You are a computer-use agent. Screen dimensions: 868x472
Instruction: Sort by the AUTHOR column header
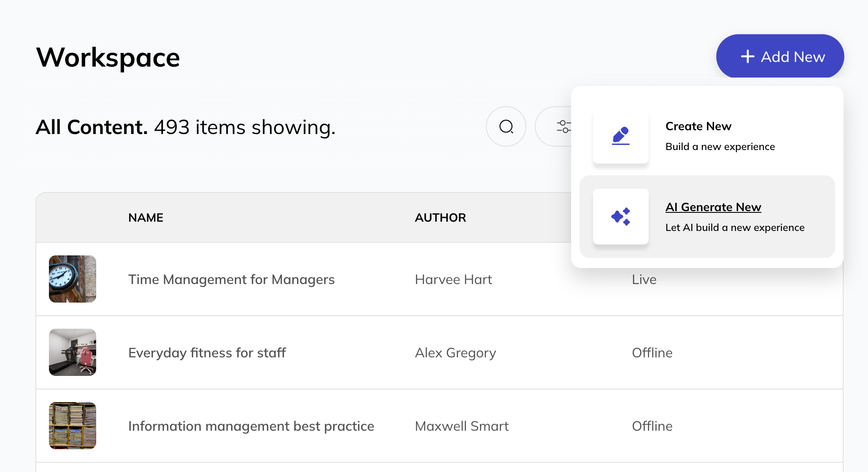(440, 217)
